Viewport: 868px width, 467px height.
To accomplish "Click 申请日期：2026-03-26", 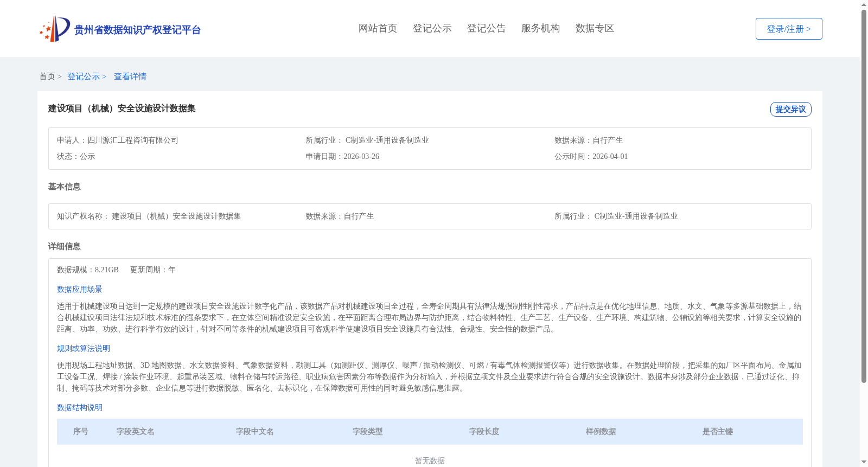I will [342, 156].
